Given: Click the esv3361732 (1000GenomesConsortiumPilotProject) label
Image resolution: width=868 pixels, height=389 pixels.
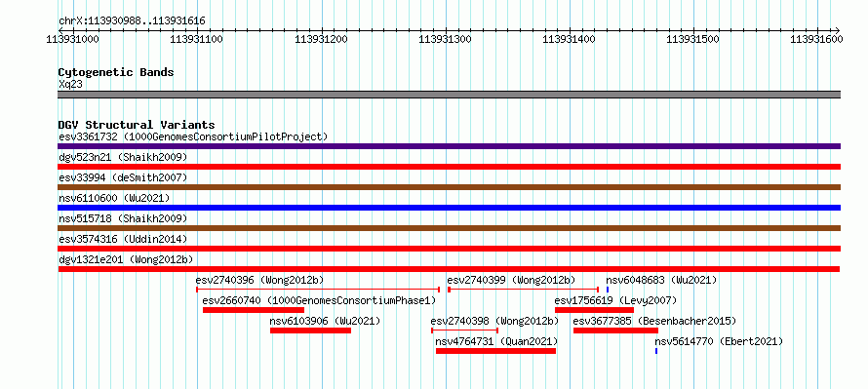Looking at the screenshot, I should 193,136.
